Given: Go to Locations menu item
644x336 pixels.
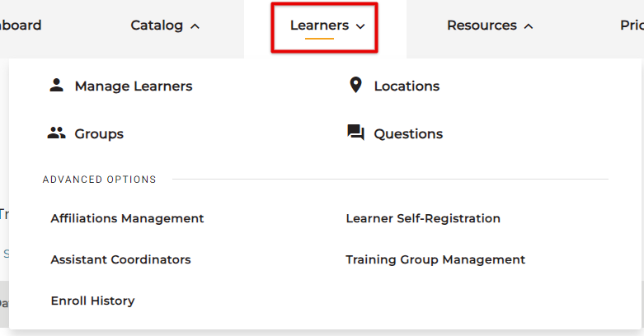Looking at the screenshot, I should coord(407,86).
